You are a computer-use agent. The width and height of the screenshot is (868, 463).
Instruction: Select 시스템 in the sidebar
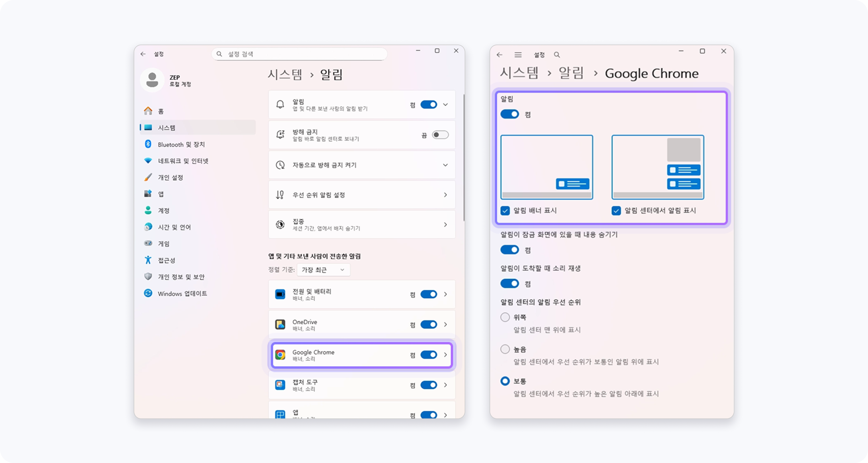pos(198,127)
